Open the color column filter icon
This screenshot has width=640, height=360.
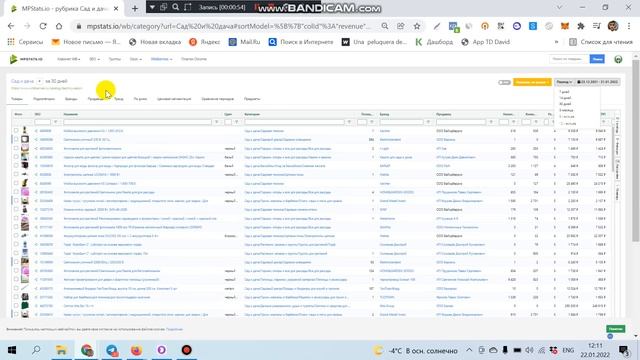[x=236, y=122]
